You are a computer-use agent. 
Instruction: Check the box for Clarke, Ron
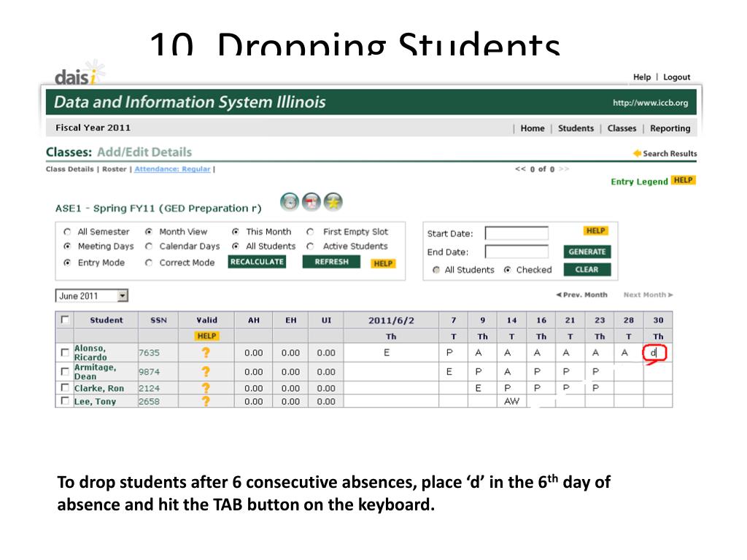(65, 388)
